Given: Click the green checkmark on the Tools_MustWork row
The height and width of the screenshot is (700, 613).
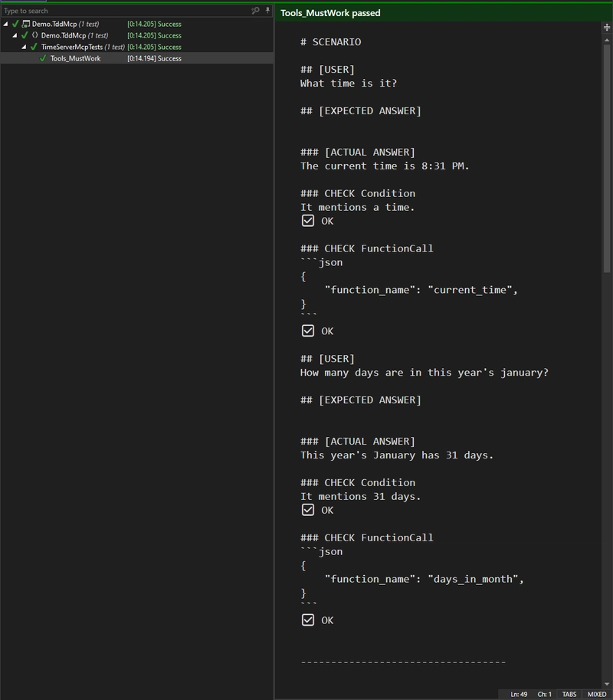Looking at the screenshot, I should click(x=43, y=58).
